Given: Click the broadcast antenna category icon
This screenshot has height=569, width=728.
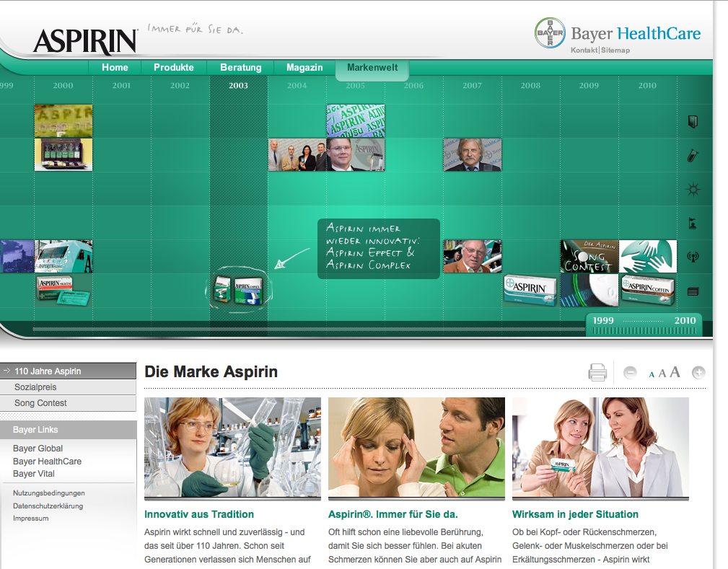Looking at the screenshot, I should [x=693, y=257].
